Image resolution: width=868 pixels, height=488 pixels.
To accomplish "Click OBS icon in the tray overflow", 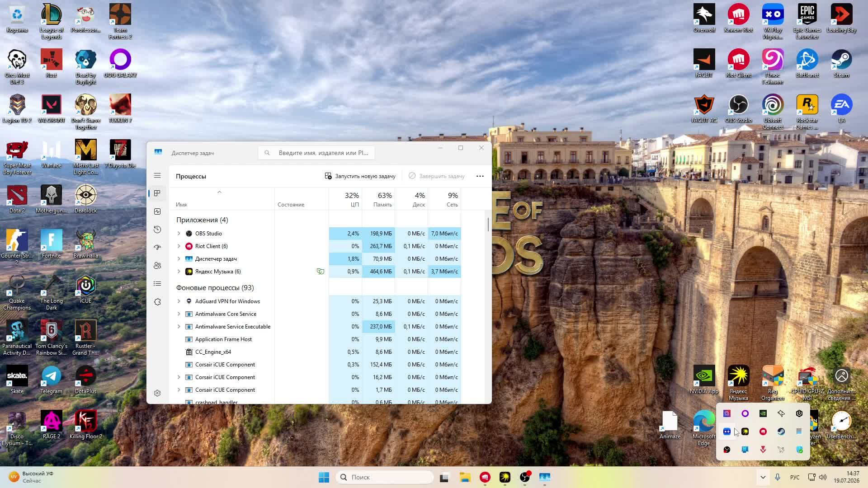I will [x=727, y=450].
